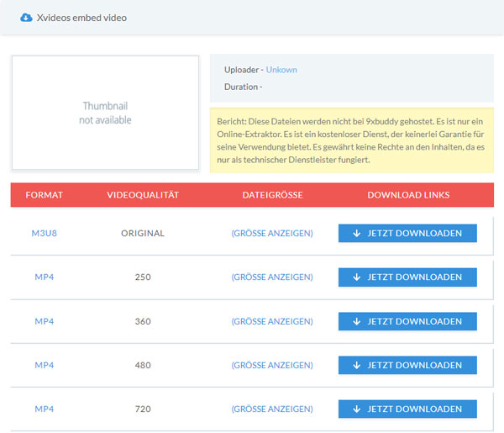Click the DATEIGRÖSSE column header

click(x=271, y=195)
